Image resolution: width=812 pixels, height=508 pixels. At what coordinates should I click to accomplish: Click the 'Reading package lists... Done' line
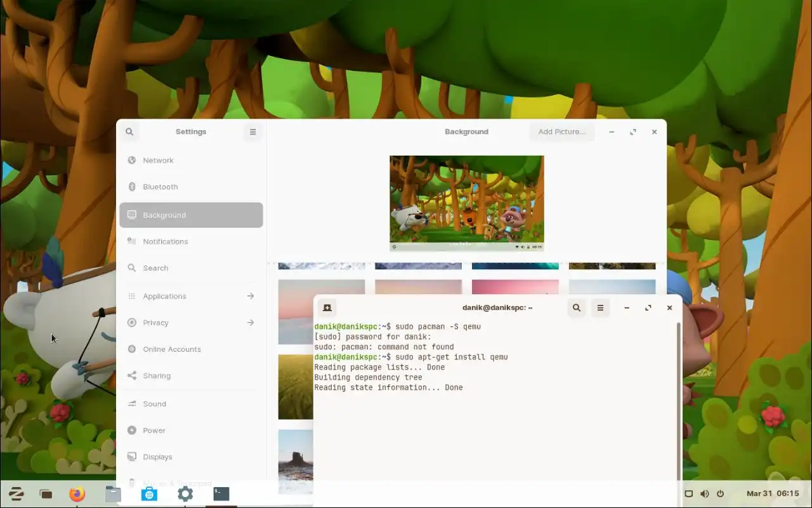click(x=379, y=368)
